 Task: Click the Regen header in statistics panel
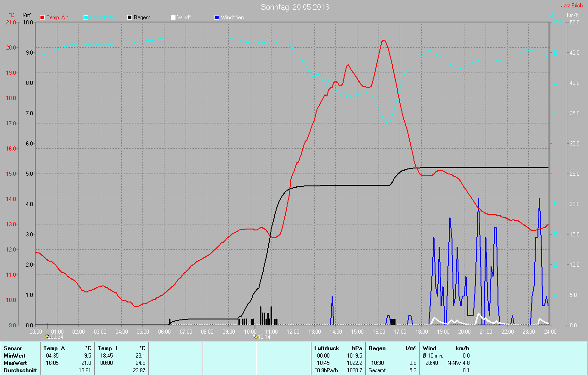[376, 348]
